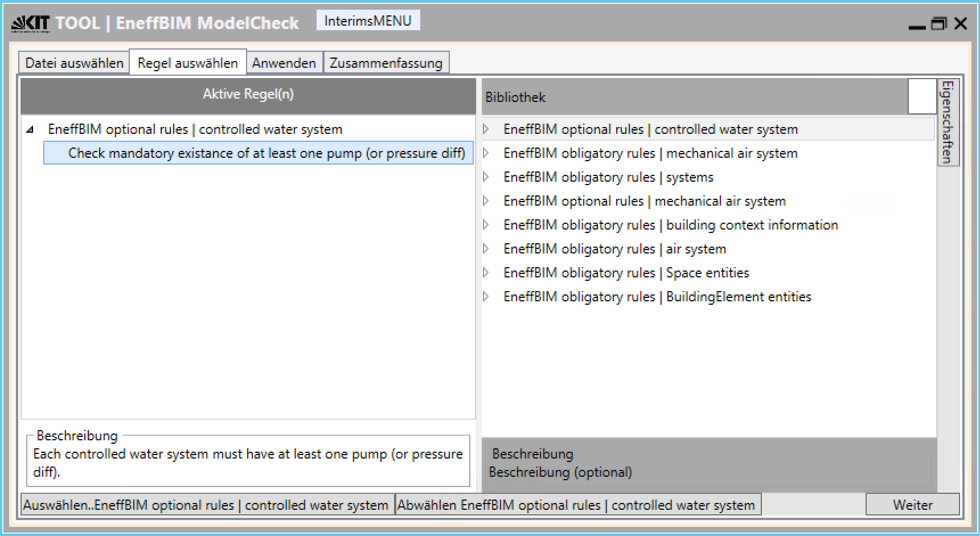Collapse active controlled water system rule group
This screenshot has height=536, width=980.
[x=31, y=130]
